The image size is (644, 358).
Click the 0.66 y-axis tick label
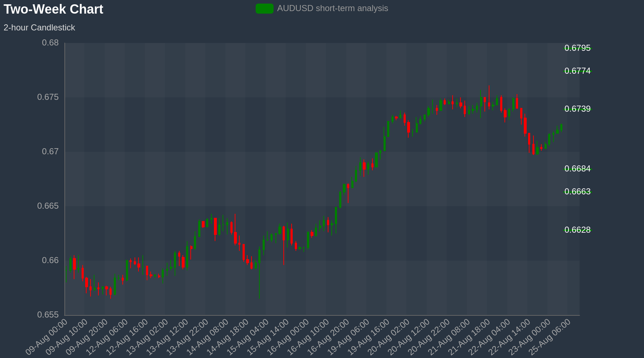(x=50, y=261)
